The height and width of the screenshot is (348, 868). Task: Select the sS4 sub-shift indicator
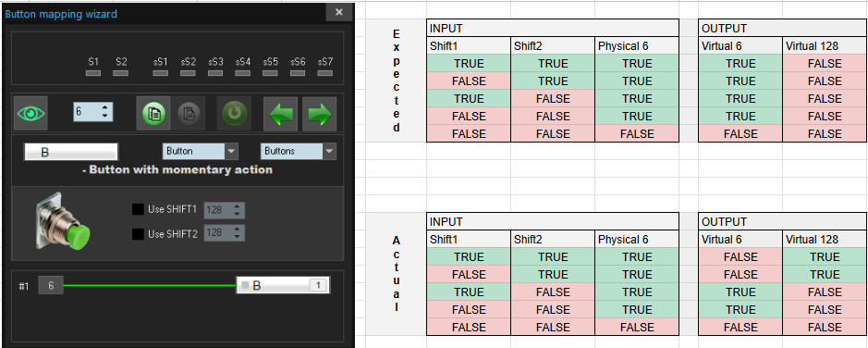coord(243,72)
